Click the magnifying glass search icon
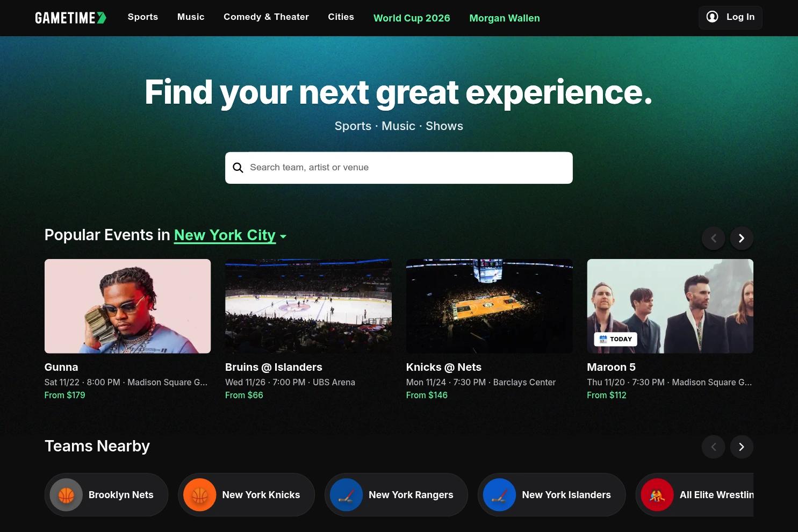798x532 pixels. point(238,168)
